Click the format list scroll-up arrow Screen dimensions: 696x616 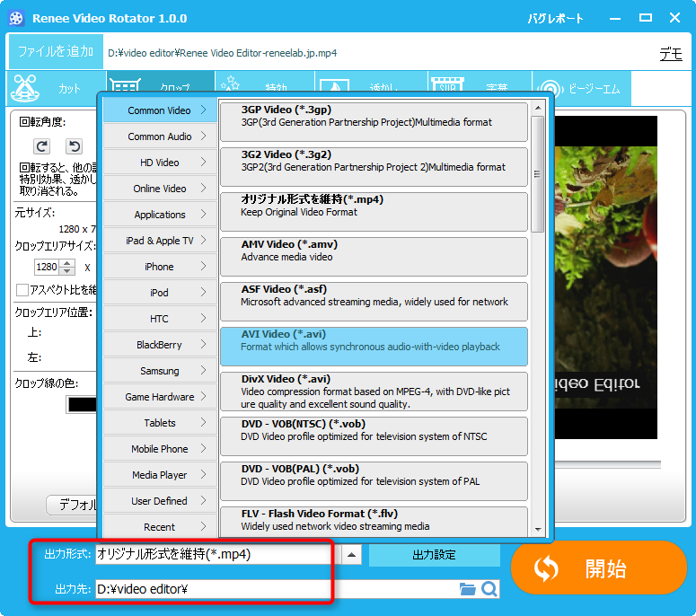(x=538, y=108)
